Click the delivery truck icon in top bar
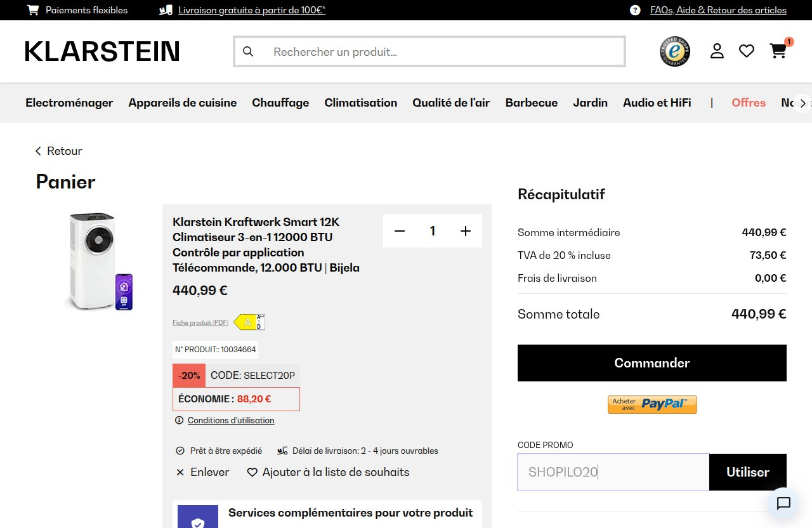This screenshot has width=812, height=528. [166, 10]
